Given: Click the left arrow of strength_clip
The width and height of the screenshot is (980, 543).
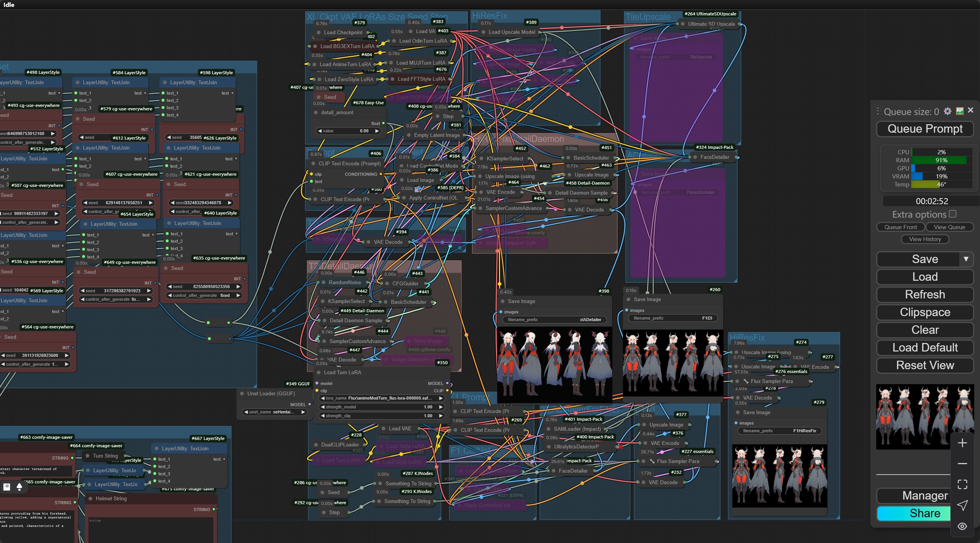Looking at the screenshot, I should pos(323,416).
